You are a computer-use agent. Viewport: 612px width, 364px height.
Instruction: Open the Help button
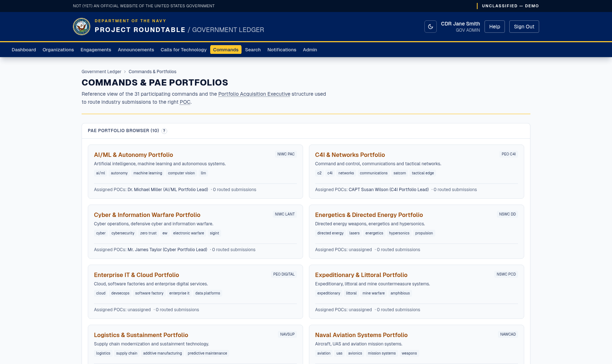pos(494,27)
